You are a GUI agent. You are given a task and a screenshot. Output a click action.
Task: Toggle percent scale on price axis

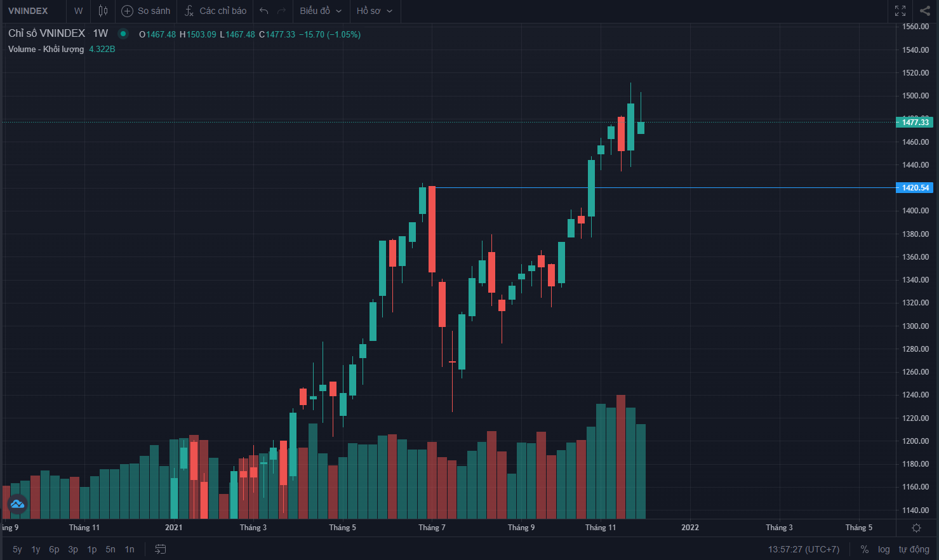(864, 549)
